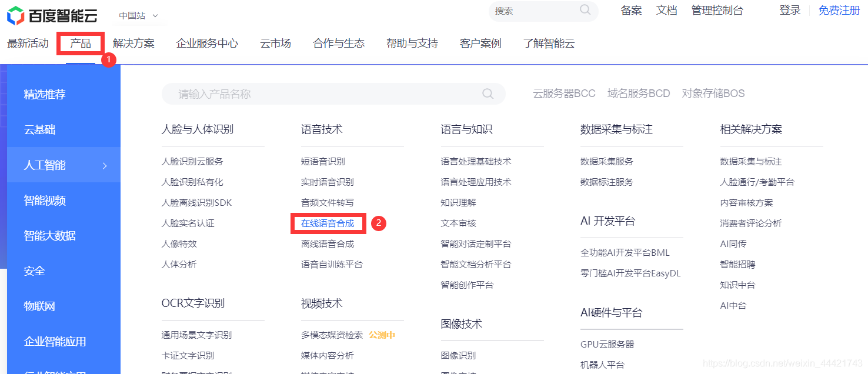This screenshot has height=374, width=868.
Task: Click the 短语音识别 link
Action: point(321,161)
